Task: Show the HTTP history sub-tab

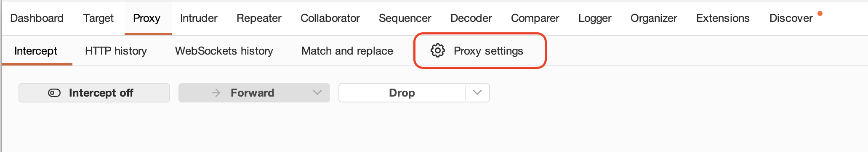Action: click(116, 51)
